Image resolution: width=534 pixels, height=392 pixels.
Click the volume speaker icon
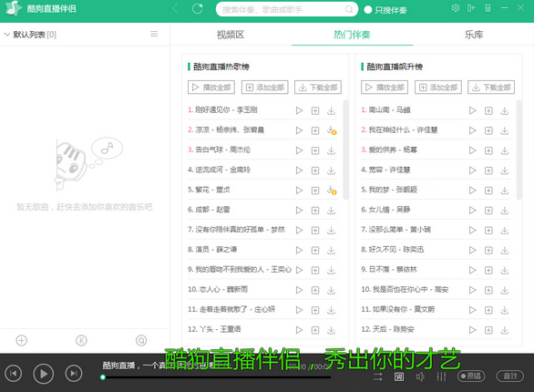[420, 377]
